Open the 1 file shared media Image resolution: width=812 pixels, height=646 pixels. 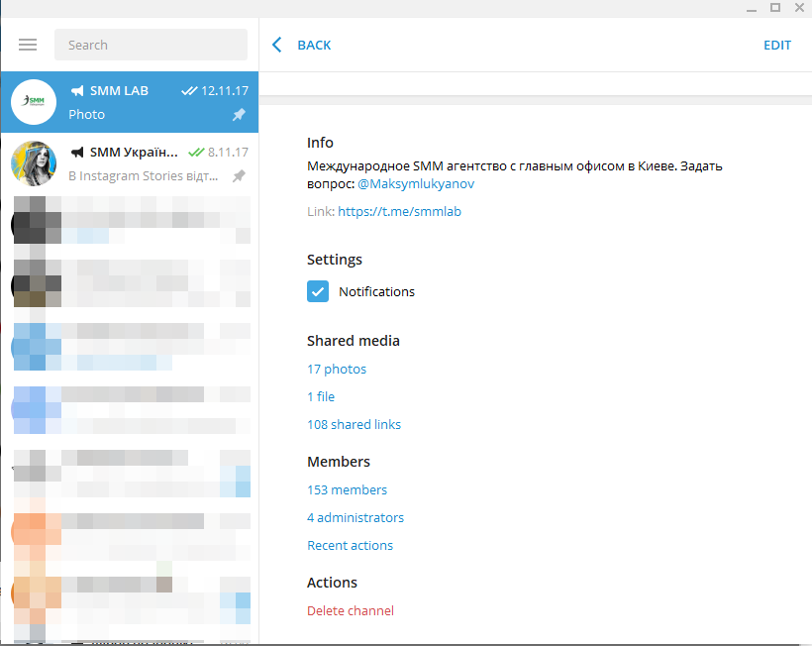(321, 396)
